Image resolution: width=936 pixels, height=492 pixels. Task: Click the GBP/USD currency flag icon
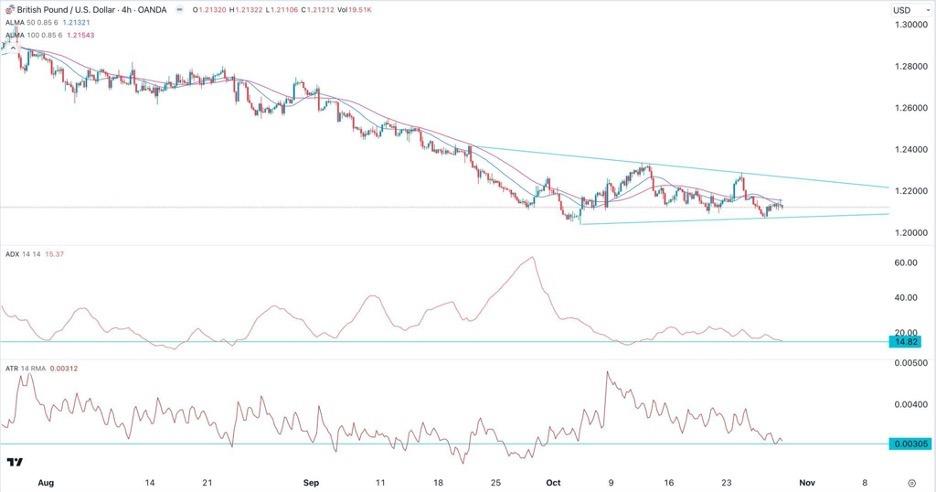11,10
